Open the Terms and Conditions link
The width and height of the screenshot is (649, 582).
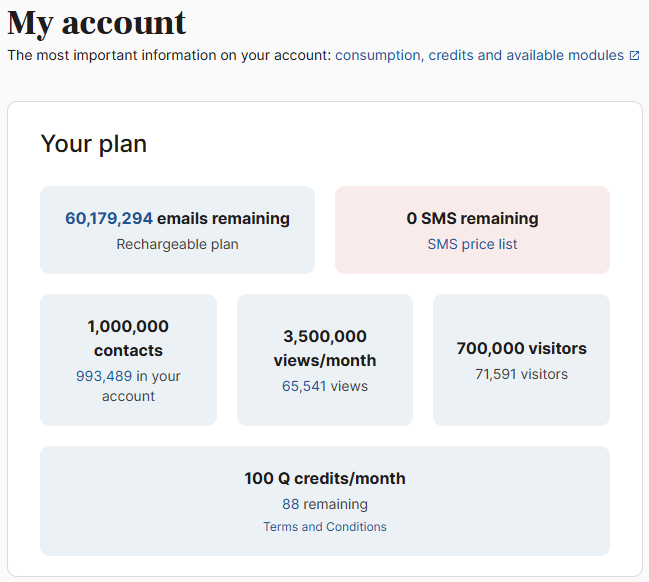pos(325,527)
